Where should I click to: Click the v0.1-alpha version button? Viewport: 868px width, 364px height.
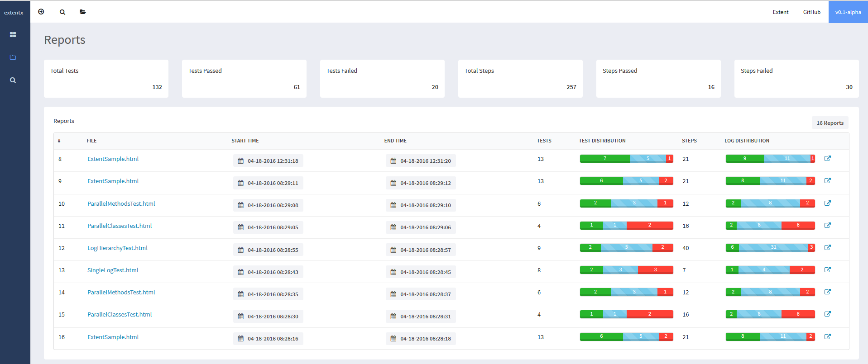(x=848, y=12)
